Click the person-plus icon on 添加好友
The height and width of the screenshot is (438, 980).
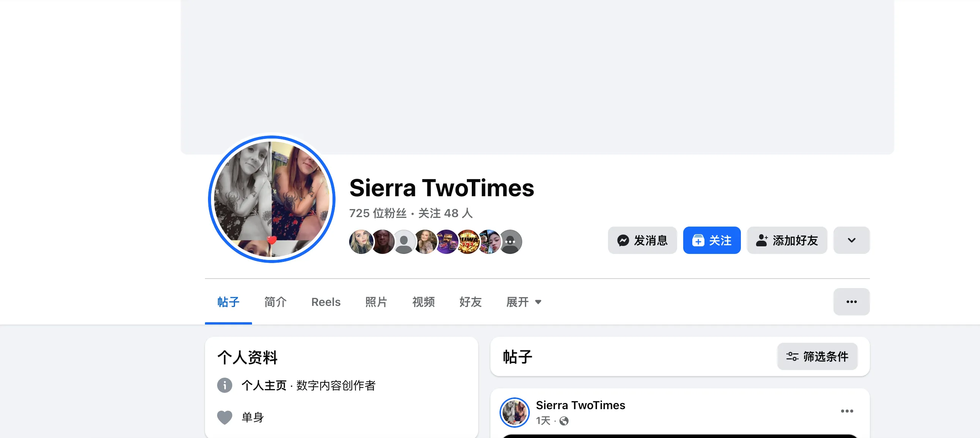point(762,240)
